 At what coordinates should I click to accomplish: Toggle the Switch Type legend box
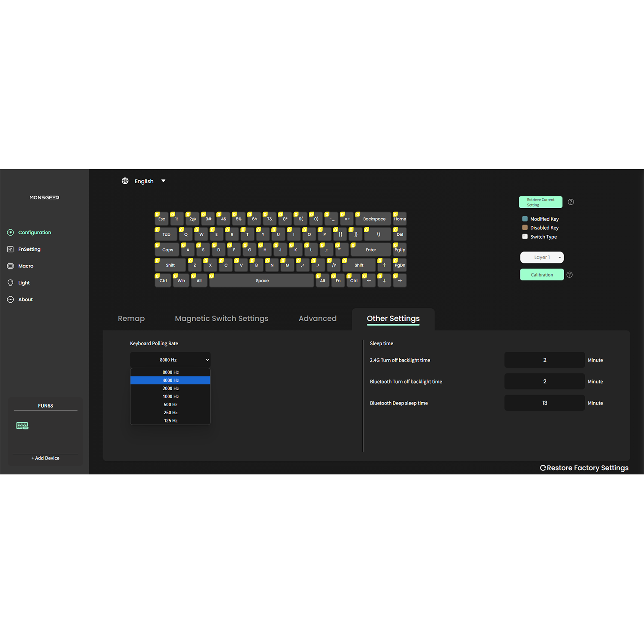pyautogui.click(x=525, y=237)
